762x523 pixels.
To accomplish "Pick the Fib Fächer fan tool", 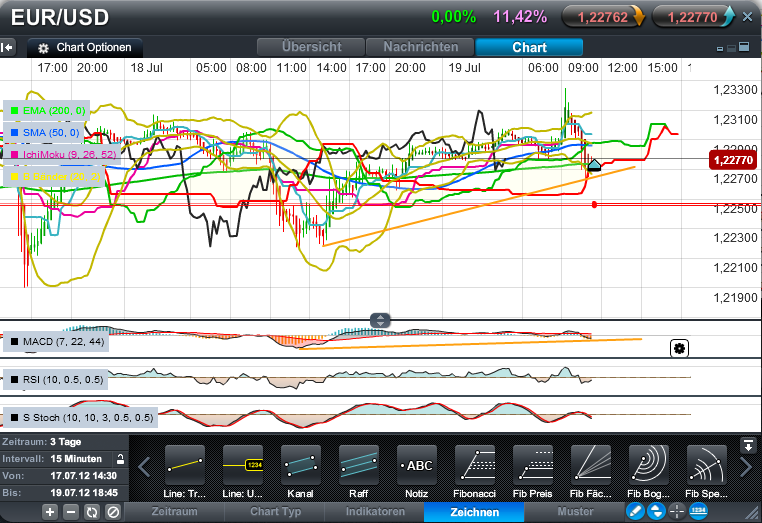I will coord(590,465).
